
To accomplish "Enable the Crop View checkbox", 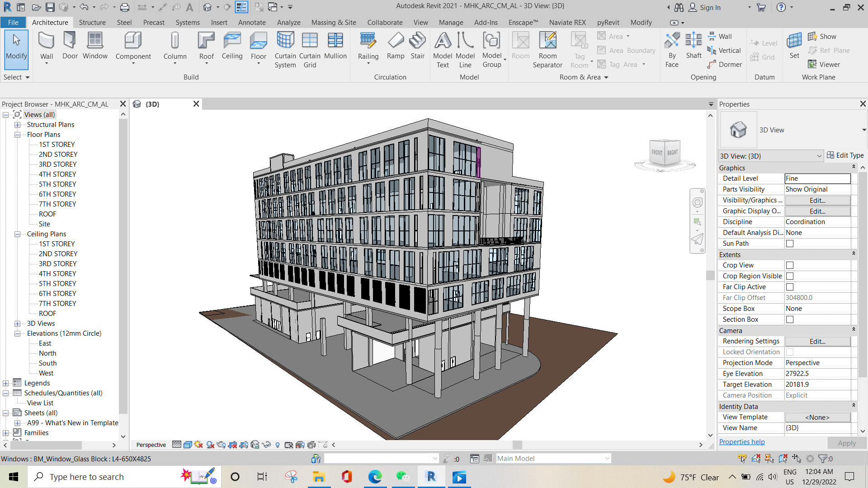I will pyautogui.click(x=789, y=265).
